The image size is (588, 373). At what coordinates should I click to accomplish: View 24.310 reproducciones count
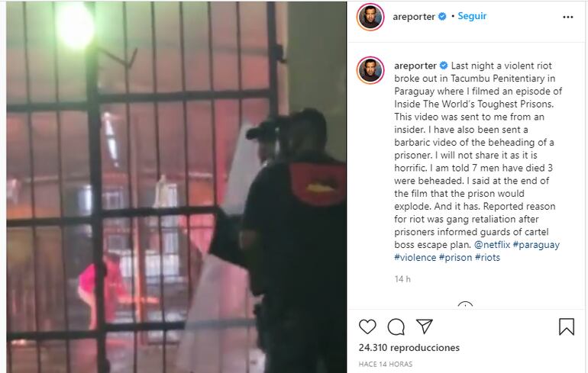409,348
